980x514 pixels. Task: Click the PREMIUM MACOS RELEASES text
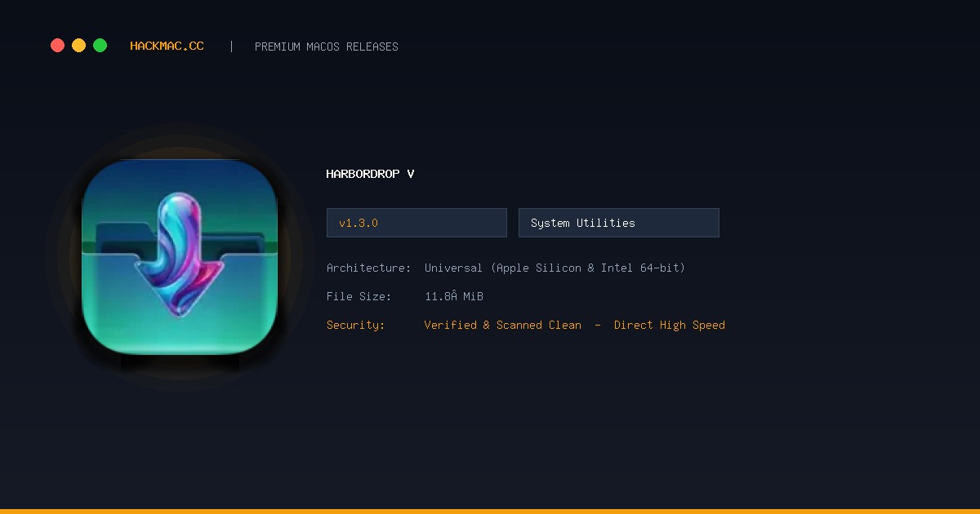coord(327,47)
